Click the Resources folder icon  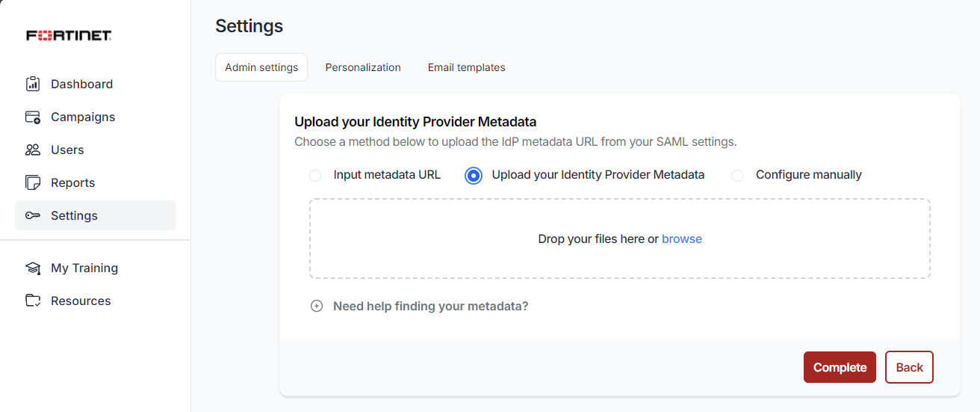pos(33,301)
